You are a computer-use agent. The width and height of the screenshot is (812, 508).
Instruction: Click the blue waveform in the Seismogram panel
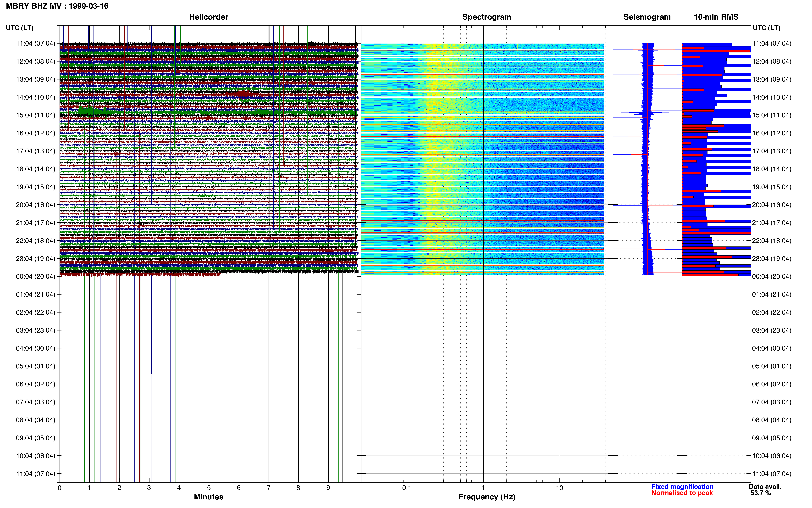(648, 159)
